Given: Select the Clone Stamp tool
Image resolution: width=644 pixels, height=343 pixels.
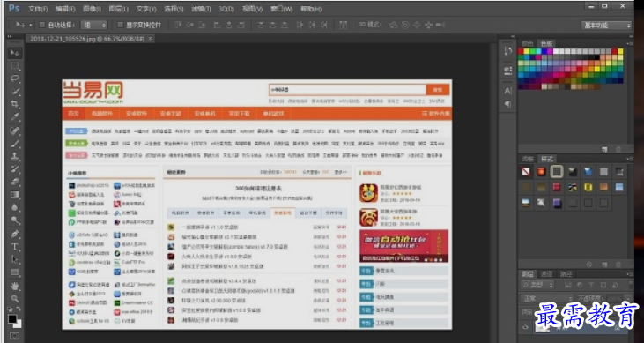Looking at the screenshot, I should click(15, 156).
